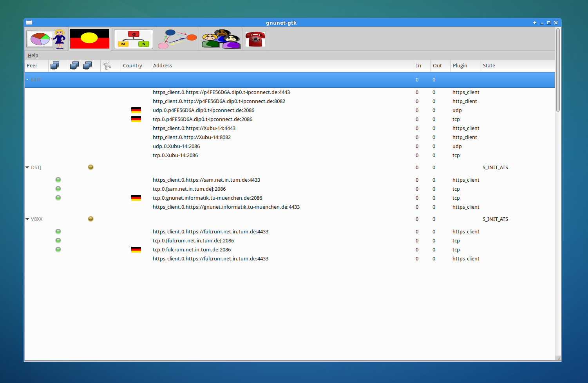588x383 pixels.
Task: Open the network graph file-sharing tab
Action: coord(177,39)
